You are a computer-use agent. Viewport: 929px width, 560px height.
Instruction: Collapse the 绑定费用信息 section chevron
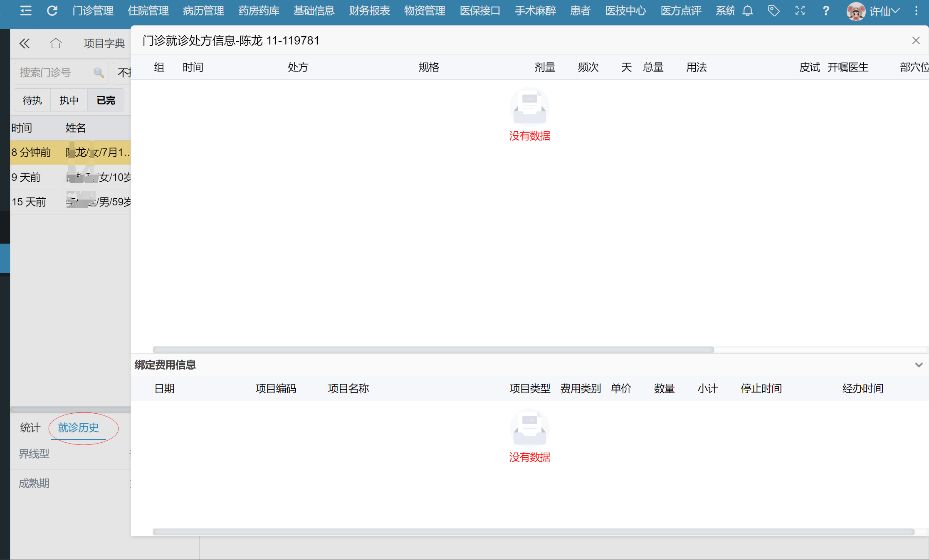click(x=919, y=365)
